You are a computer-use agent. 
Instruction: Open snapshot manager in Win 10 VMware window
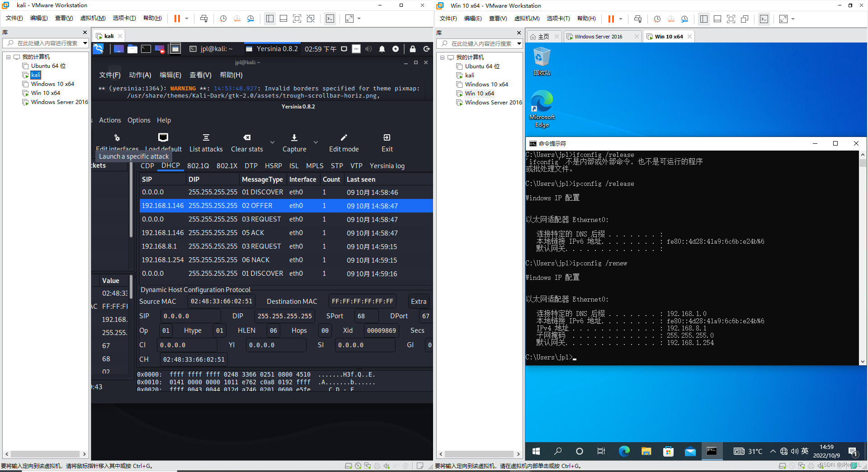click(x=684, y=19)
